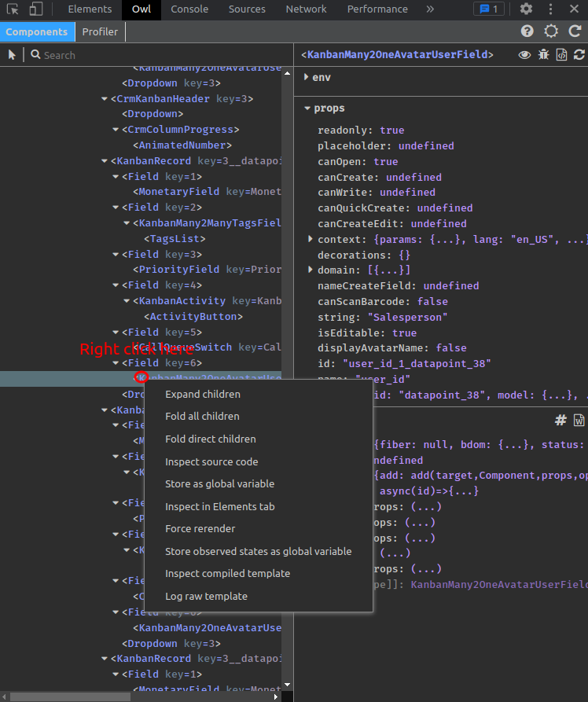The height and width of the screenshot is (702, 588).
Task: Collapse the KanbanActivity node
Action: (127, 301)
